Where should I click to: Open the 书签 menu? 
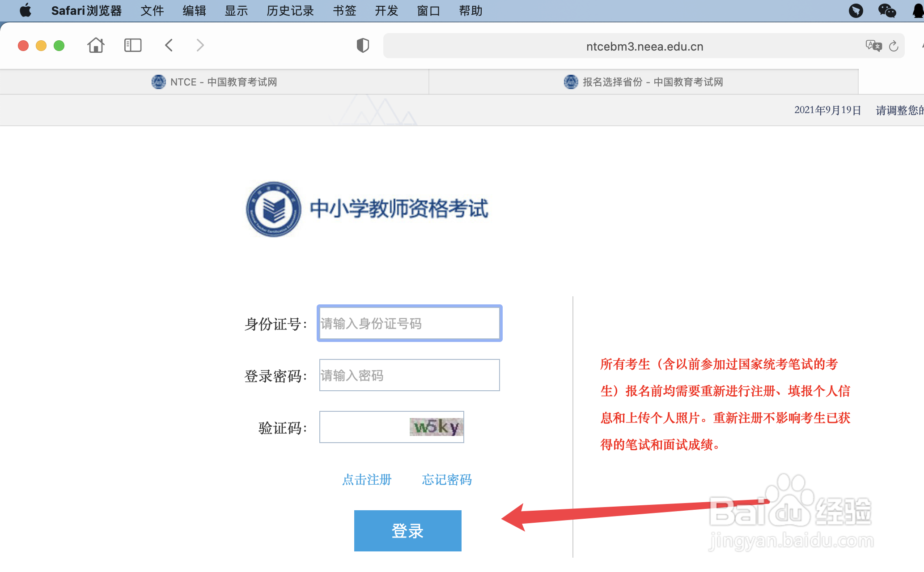point(344,11)
